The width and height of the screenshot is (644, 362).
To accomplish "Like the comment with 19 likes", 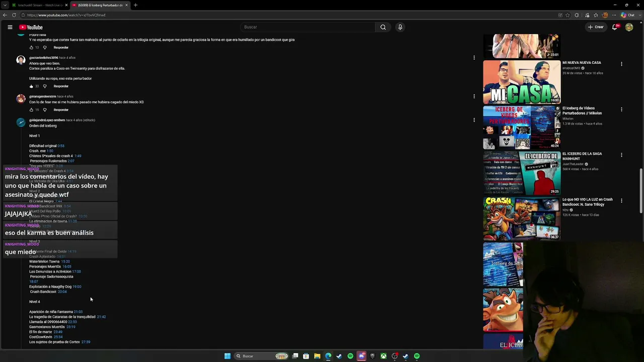I will click(31, 110).
